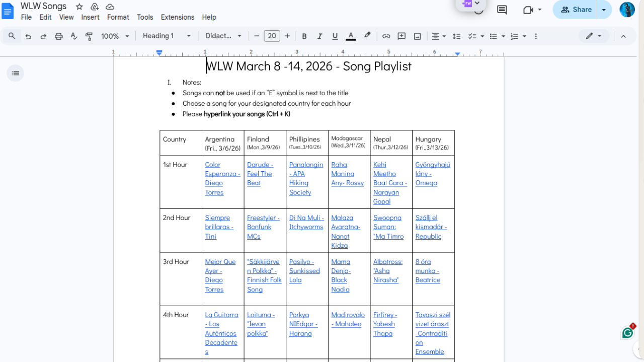
Task: Show the document outline
Action: coord(16,74)
